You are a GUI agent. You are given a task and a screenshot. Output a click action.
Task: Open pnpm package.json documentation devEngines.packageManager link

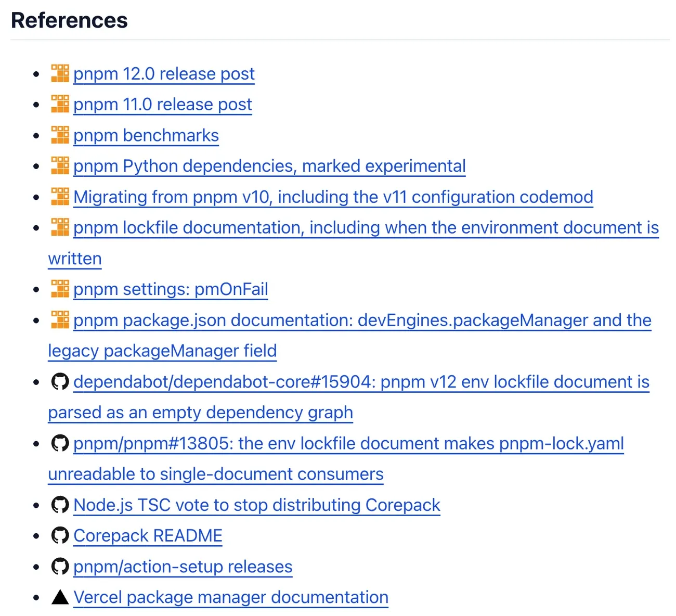tap(362, 320)
